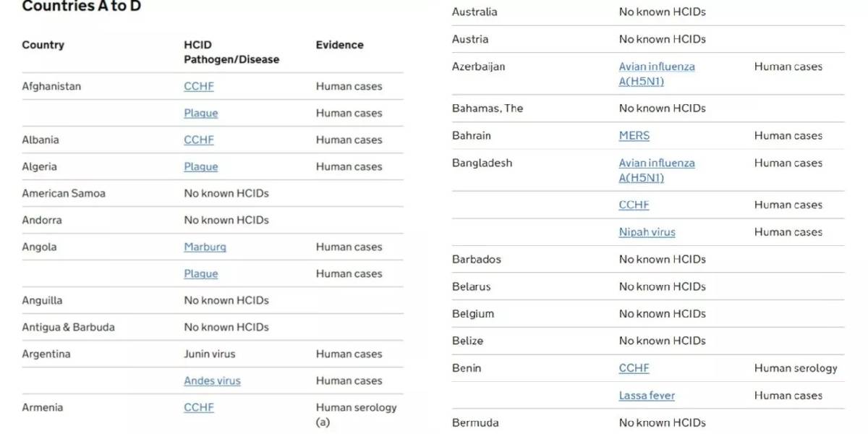868x434 pixels.
Task: Click the Plague link in Afghanistan's second row
Action: (x=200, y=113)
